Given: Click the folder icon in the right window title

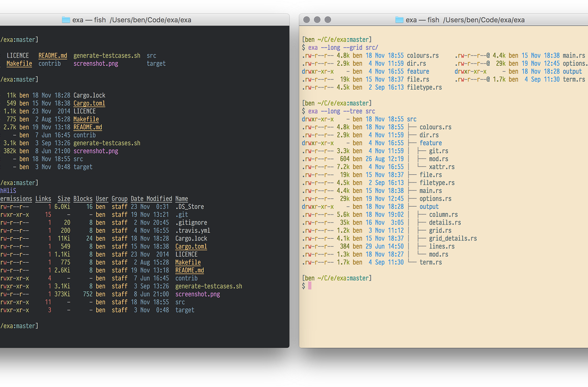Looking at the screenshot, I should [399, 20].
